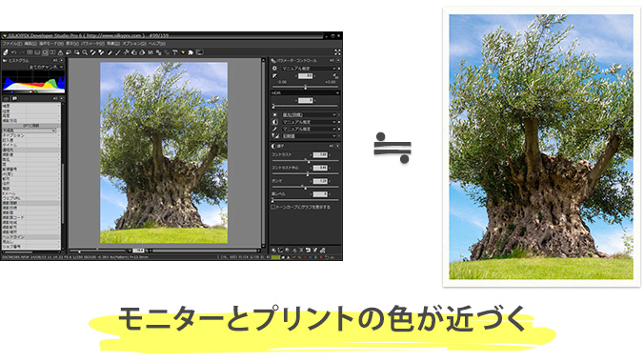Open the 初期値 sharpness dropdown
The image size is (644, 362).
tap(309, 136)
